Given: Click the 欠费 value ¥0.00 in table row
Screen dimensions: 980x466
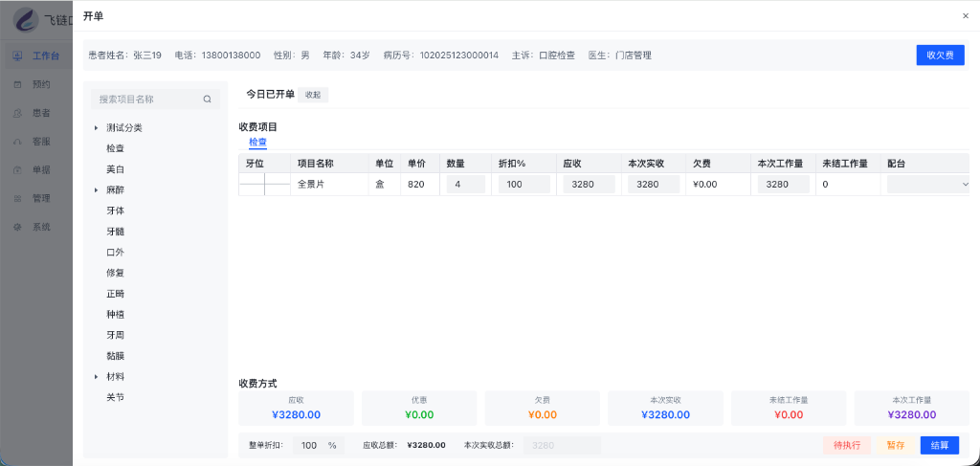Looking at the screenshot, I should pos(705,185).
